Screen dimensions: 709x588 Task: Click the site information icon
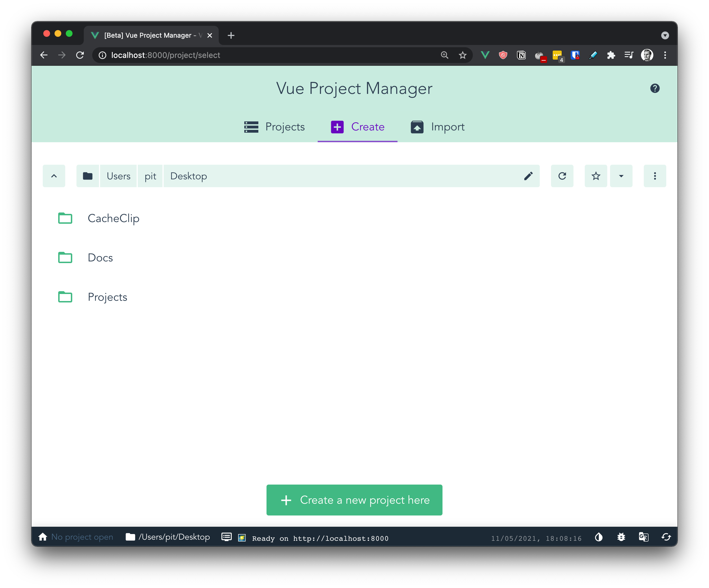pyautogui.click(x=102, y=55)
